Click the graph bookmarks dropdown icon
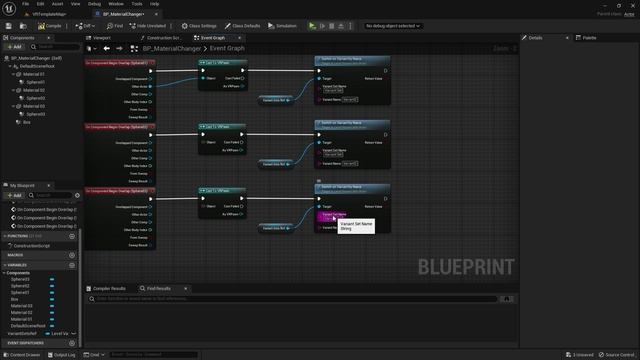Image resolution: width=640 pixels, height=360 pixels. click(91, 49)
